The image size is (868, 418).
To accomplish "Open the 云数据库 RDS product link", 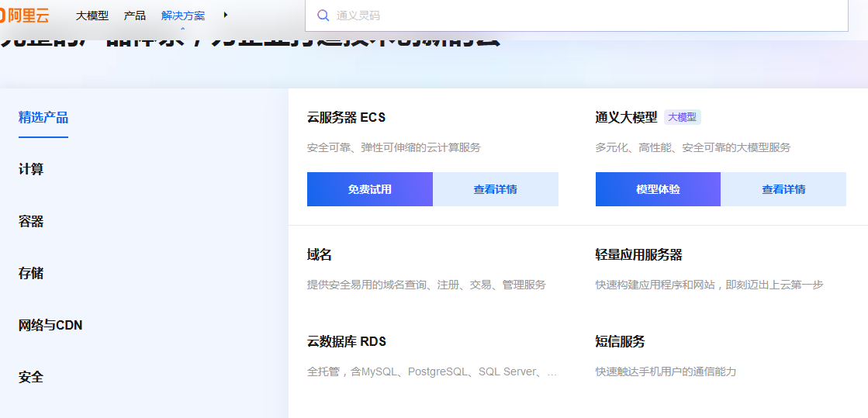I will 347,341.
